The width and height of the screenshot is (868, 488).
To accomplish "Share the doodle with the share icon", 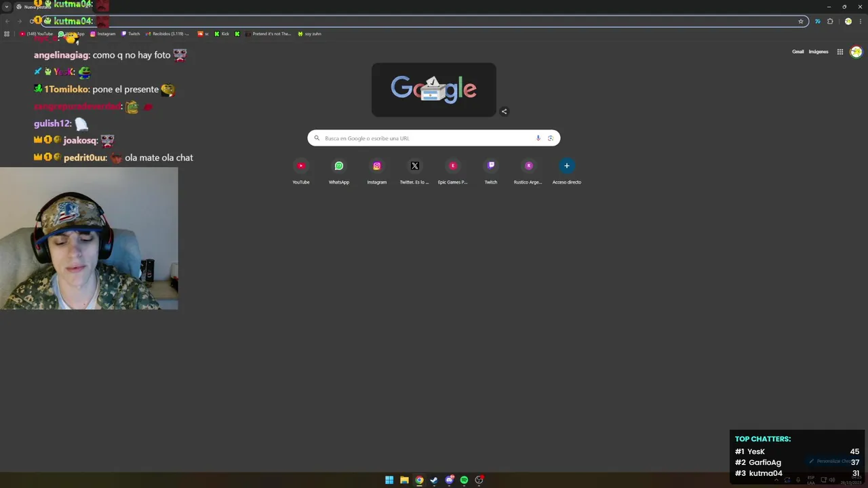I will tap(504, 111).
